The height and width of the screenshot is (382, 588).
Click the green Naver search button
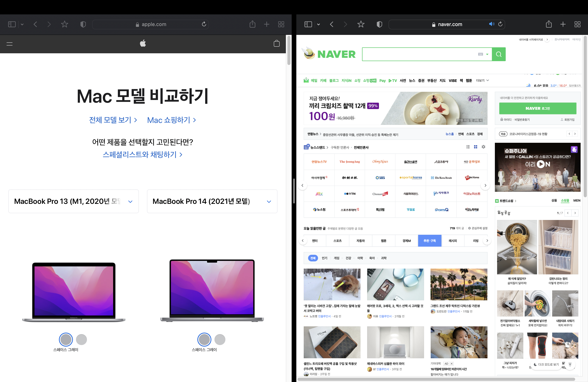tap(499, 54)
